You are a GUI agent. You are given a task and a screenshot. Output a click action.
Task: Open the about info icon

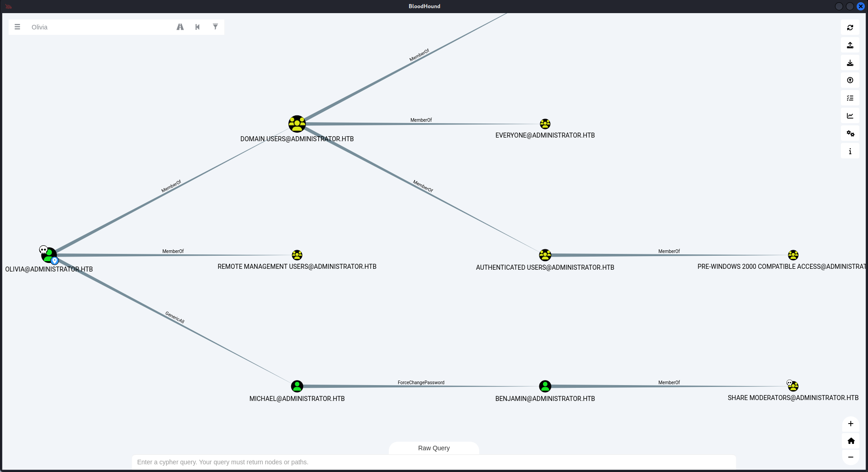(850, 151)
